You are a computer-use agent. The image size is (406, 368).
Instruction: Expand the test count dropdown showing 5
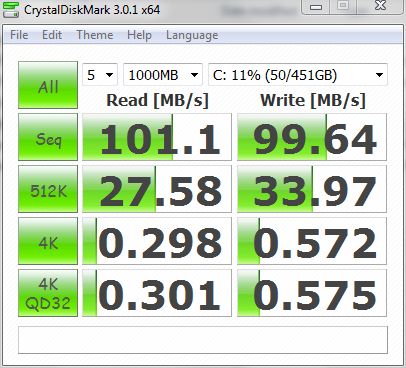pos(100,75)
